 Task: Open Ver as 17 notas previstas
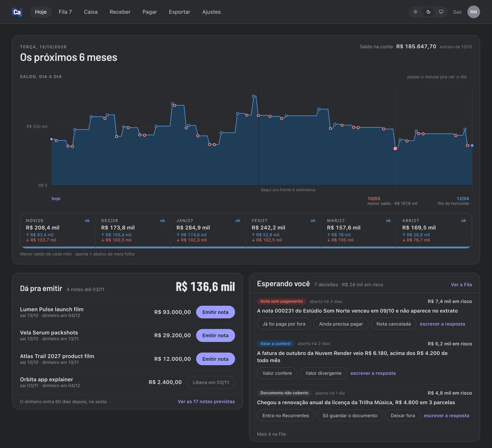206,402
